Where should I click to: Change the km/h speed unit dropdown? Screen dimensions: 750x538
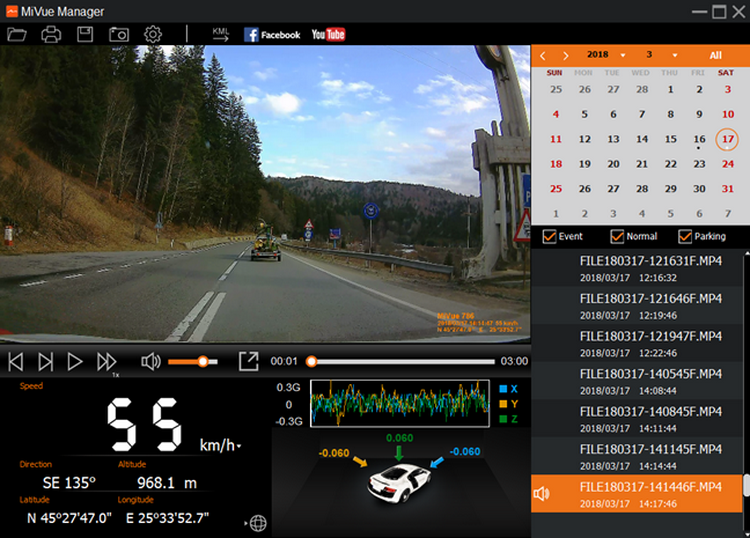[238, 445]
